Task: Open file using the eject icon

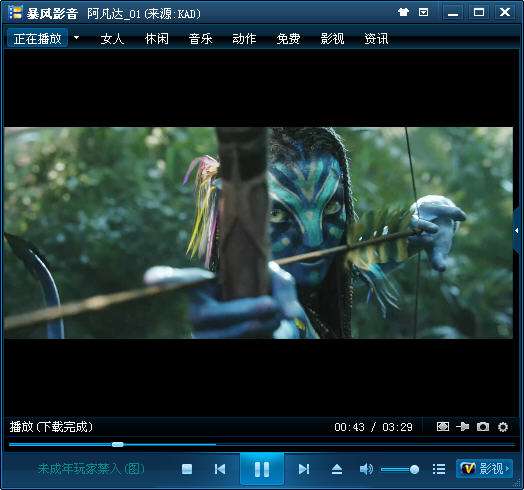Action: click(x=337, y=469)
